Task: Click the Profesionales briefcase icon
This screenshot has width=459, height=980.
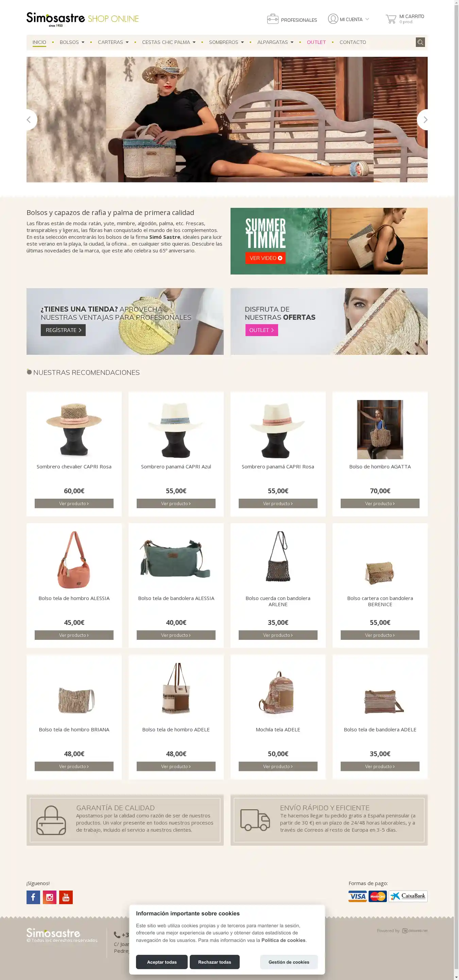Action: point(273,19)
